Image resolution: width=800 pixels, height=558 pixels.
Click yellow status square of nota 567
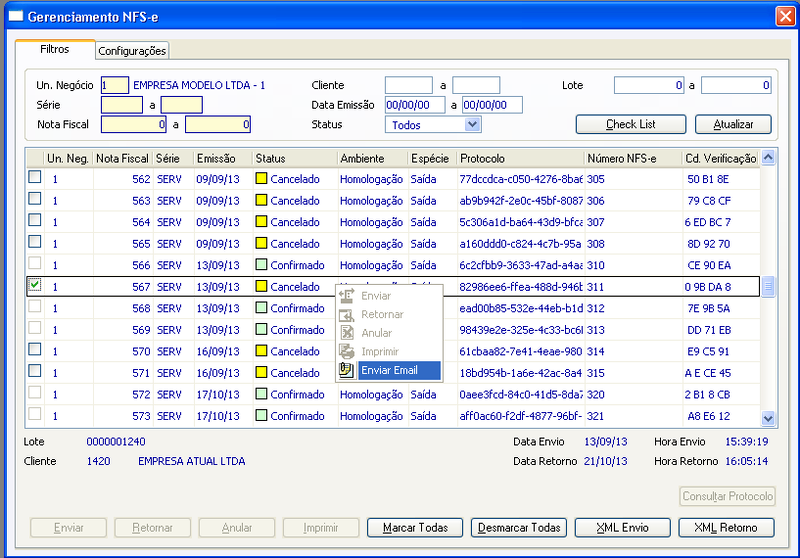261,286
